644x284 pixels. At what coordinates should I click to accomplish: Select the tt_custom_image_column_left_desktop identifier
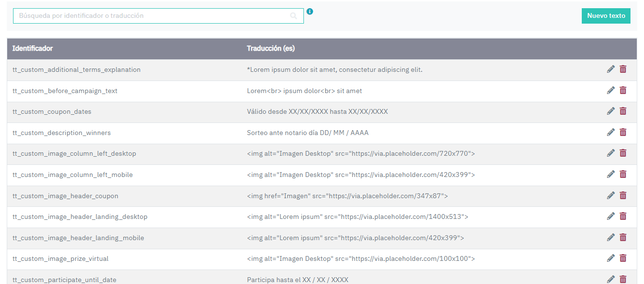coord(74,154)
